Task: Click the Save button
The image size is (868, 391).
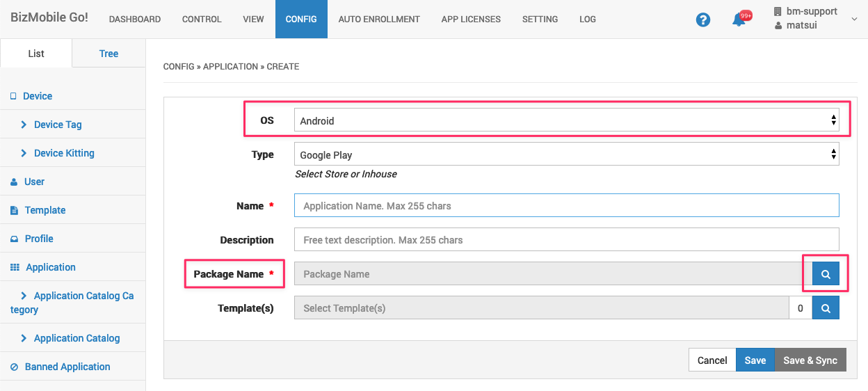Action: [x=755, y=360]
